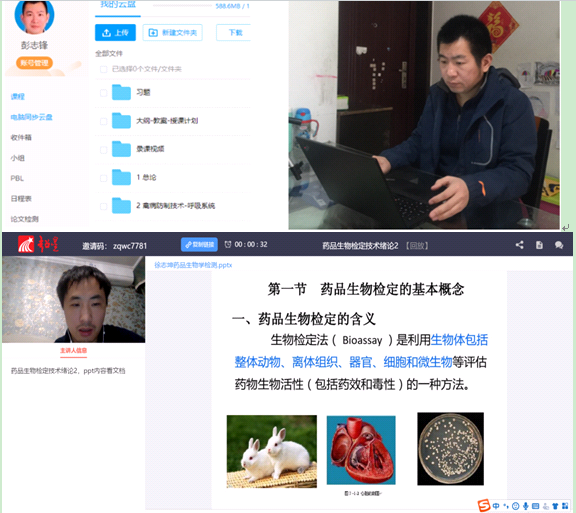Click the red 超星 logo
This screenshot has height=513, width=576.
tap(39, 244)
